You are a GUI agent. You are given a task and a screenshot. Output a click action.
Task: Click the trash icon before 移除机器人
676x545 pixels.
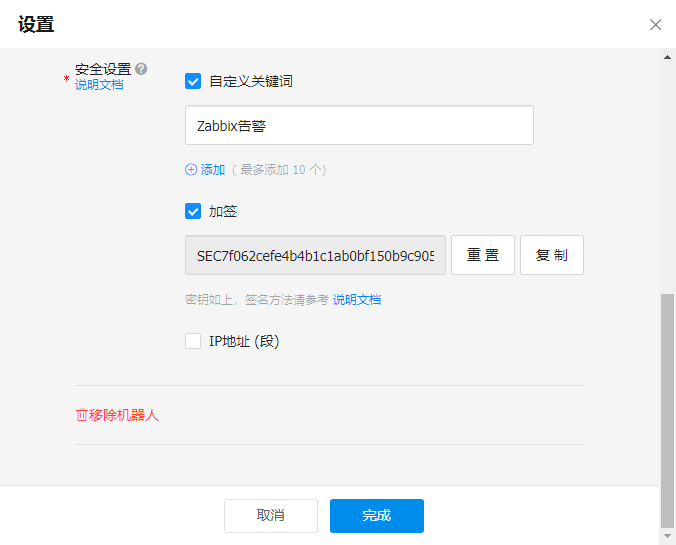point(81,415)
